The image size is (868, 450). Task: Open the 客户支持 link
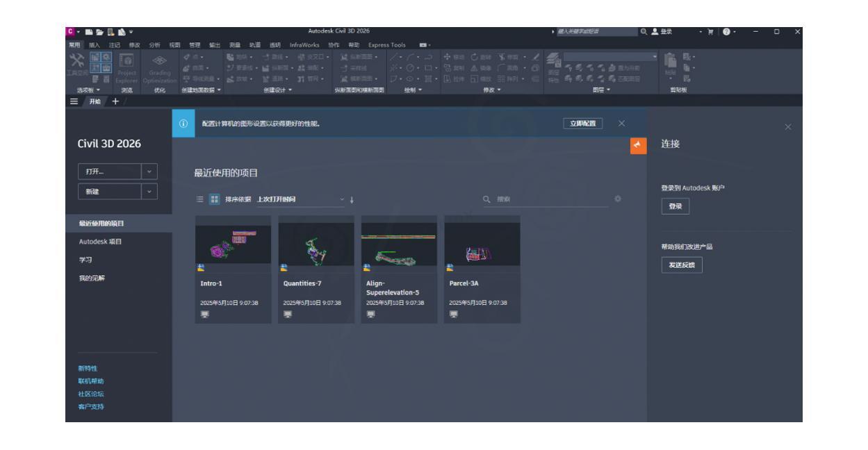click(x=91, y=406)
